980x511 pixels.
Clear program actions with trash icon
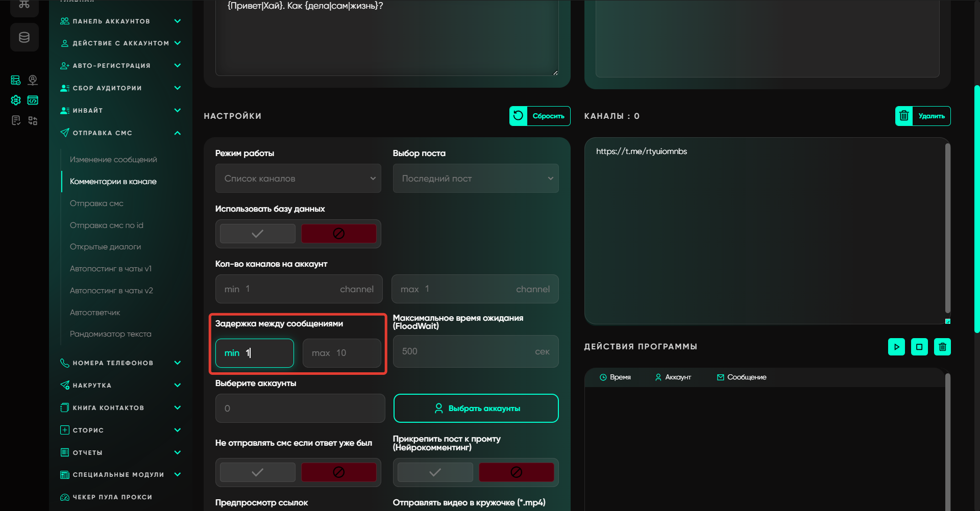[x=942, y=347]
